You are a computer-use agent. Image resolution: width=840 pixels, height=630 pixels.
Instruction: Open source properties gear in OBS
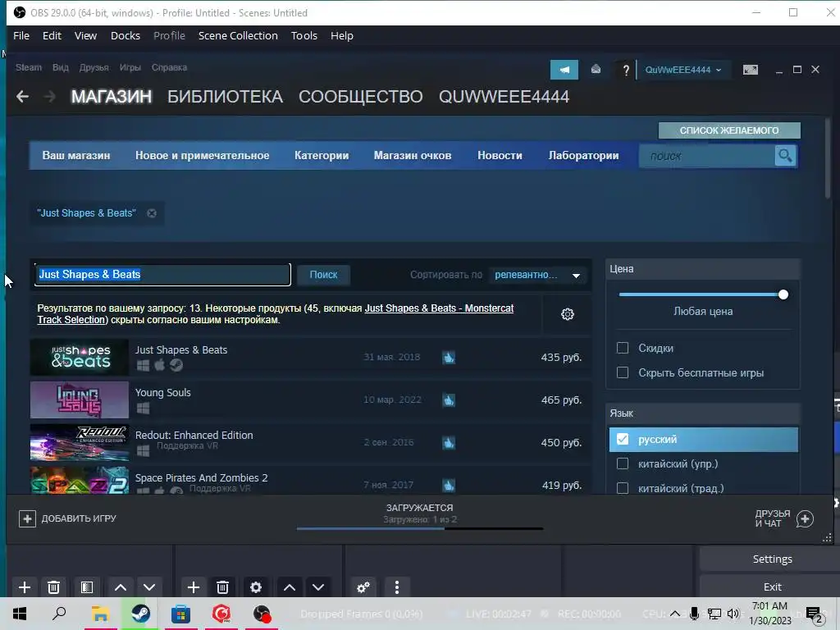point(256,587)
